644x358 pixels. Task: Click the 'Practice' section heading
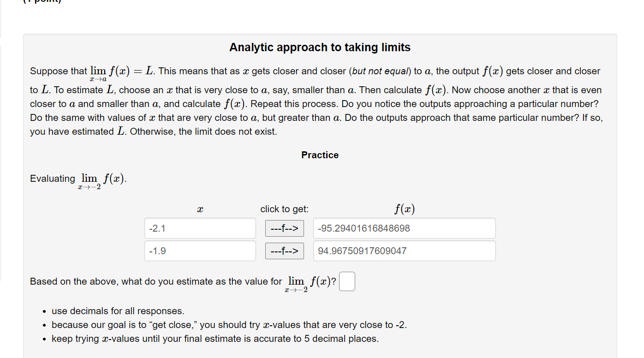click(320, 155)
